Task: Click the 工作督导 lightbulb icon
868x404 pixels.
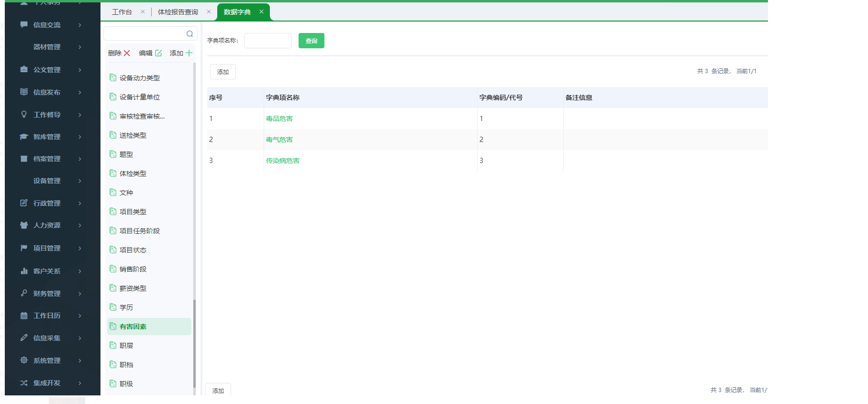Action: point(24,114)
